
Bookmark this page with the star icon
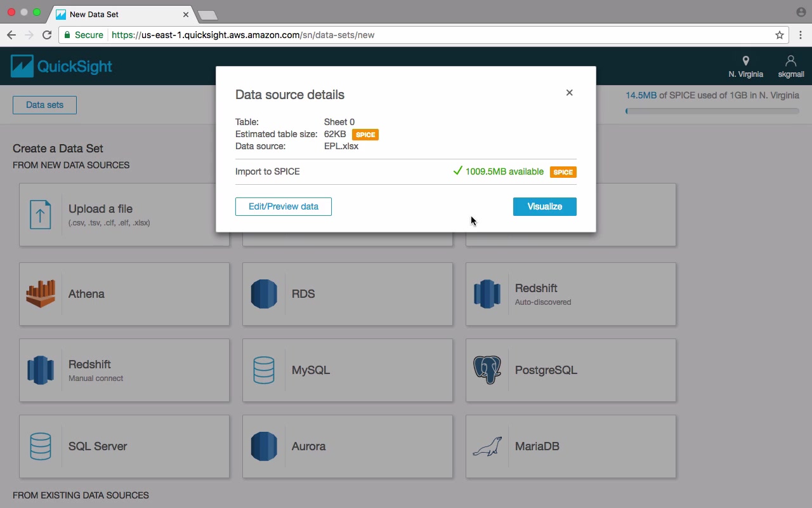[780, 35]
